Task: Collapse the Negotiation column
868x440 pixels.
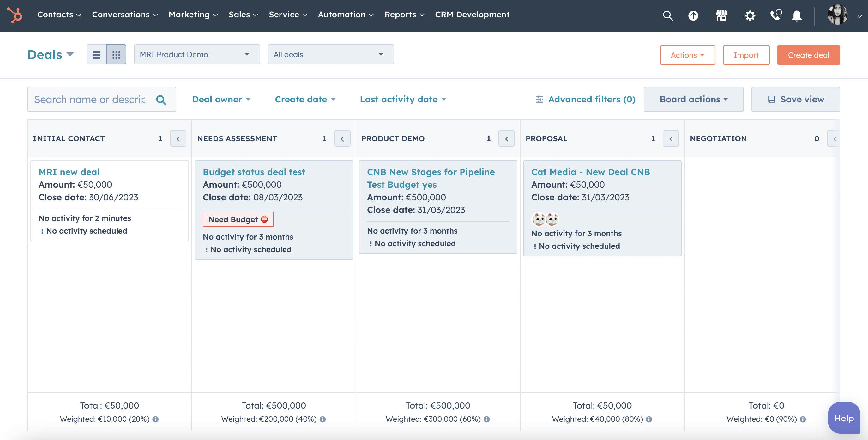Action: [x=834, y=138]
